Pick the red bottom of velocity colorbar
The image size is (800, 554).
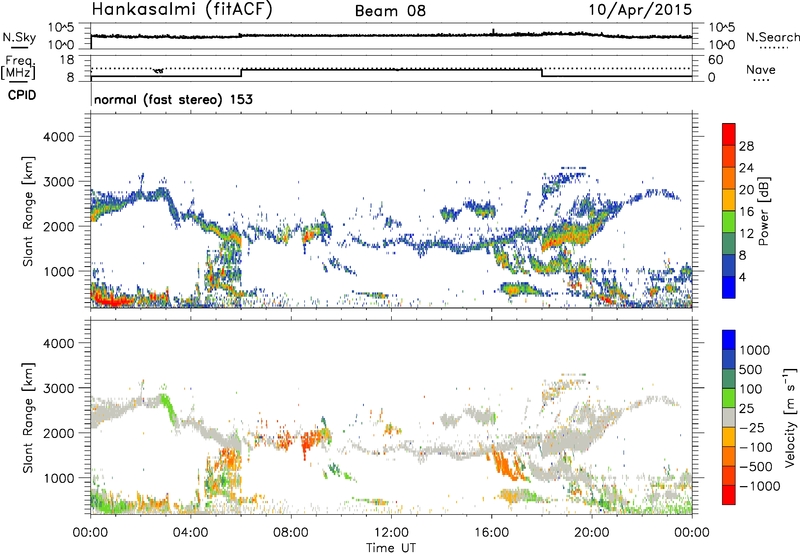729,495
